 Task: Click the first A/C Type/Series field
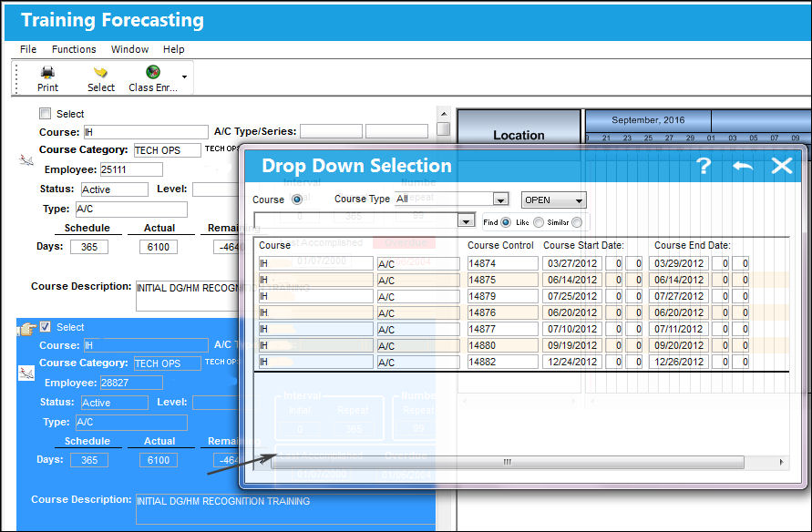click(x=331, y=131)
